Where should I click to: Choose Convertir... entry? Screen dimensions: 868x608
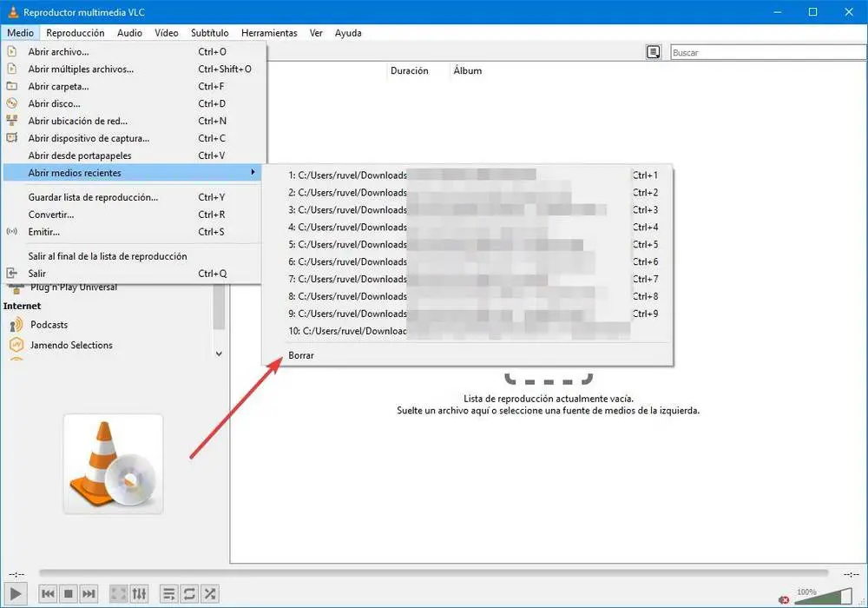tap(133, 215)
